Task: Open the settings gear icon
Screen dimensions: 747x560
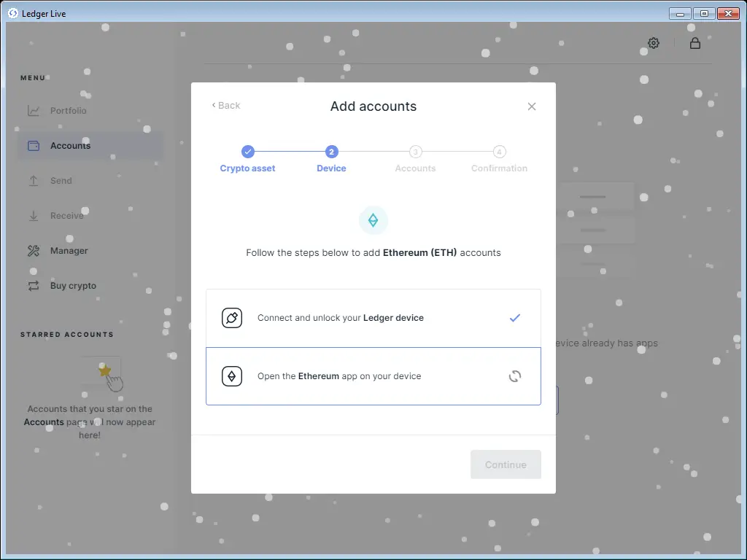Action: click(653, 43)
